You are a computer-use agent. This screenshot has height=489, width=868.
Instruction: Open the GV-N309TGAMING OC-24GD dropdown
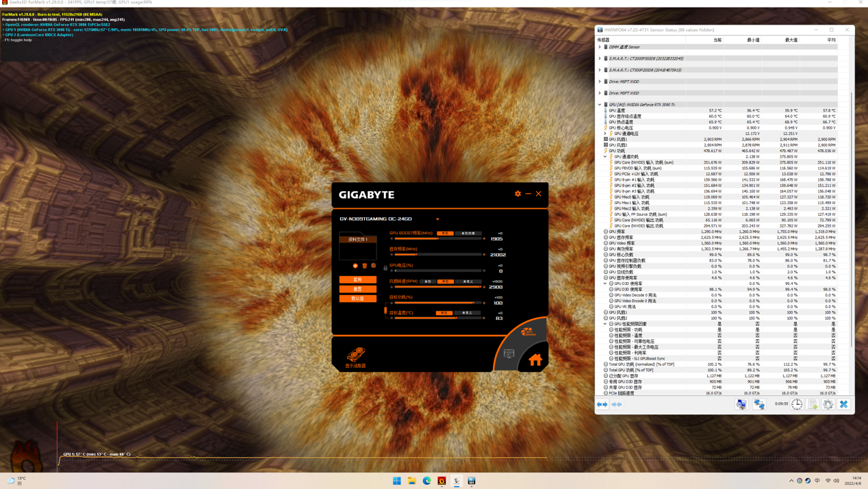(437, 219)
